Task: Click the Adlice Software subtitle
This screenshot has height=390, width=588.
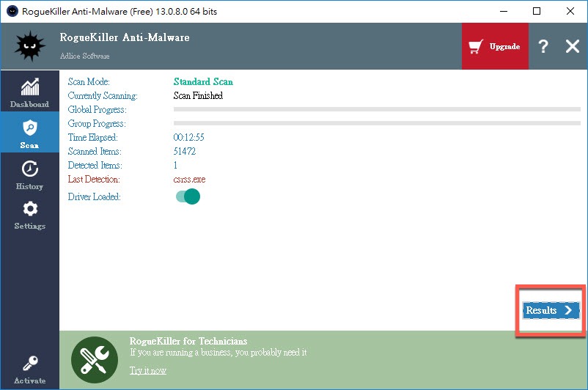Action: click(x=85, y=56)
